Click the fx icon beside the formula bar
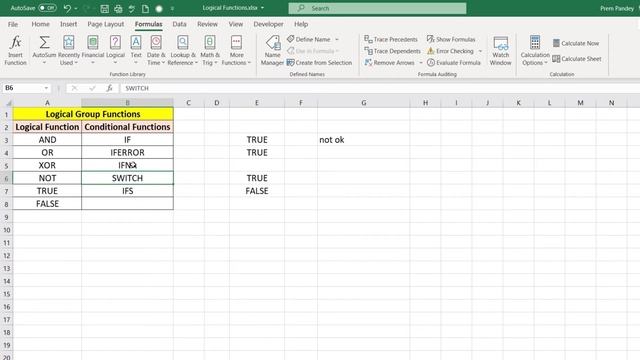640x360 pixels. click(x=109, y=88)
